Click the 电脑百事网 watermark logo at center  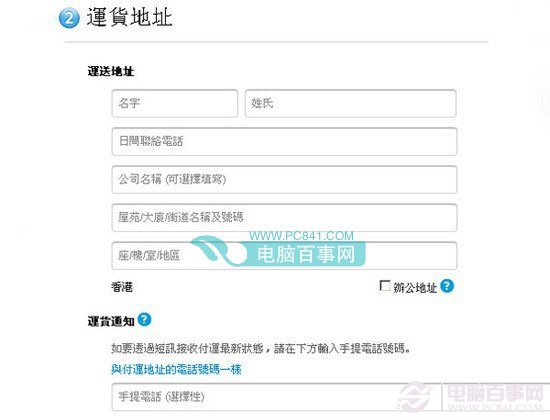[279, 252]
